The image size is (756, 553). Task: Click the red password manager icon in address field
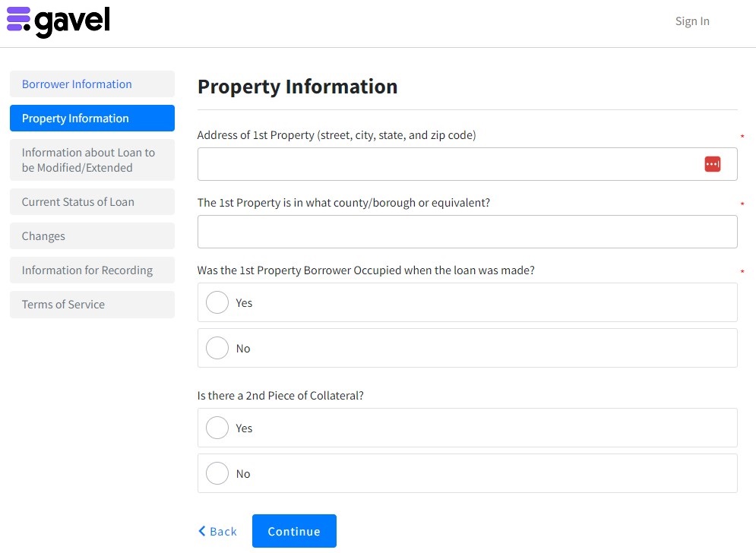(712, 164)
